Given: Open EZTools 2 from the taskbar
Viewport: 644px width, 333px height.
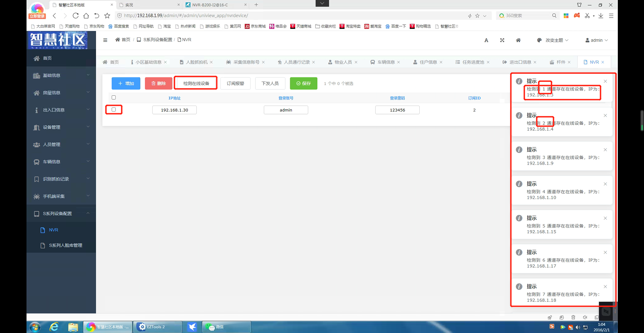Looking at the screenshot, I should (157, 327).
